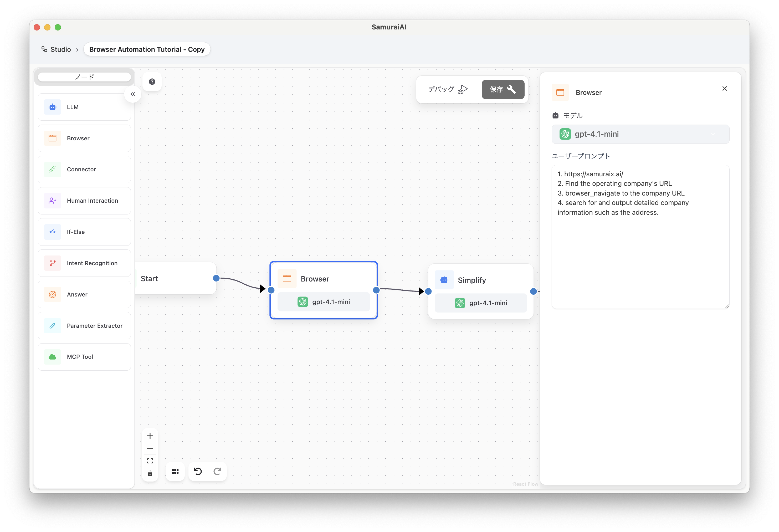The width and height of the screenshot is (779, 532).
Task: Click OpenAI logo in model dropdown
Action: coord(565,134)
